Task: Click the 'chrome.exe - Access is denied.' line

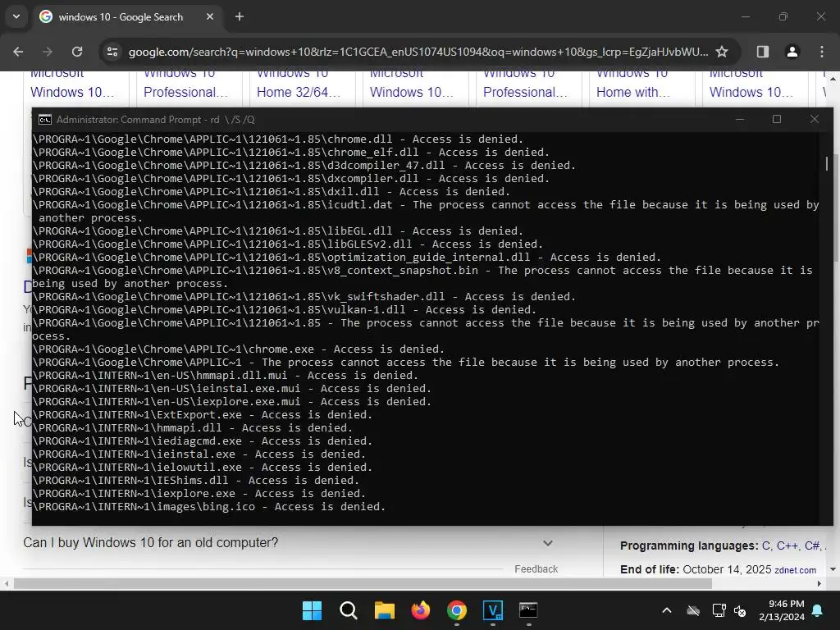Action: [239, 349]
